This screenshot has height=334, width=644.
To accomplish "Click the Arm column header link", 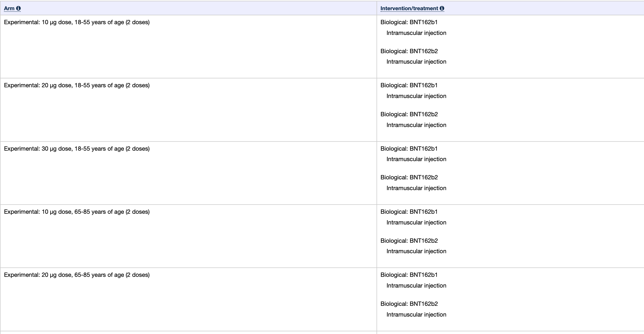I will pos(9,8).
